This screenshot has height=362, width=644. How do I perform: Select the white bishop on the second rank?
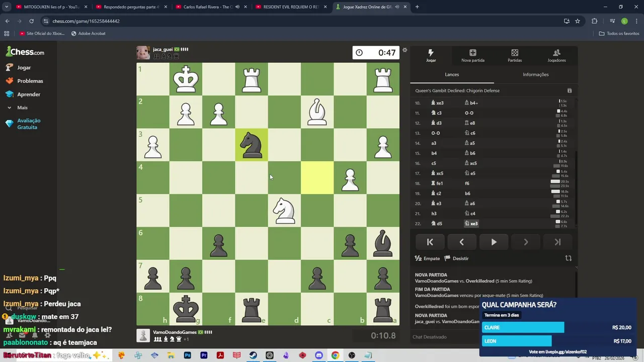(x=317, y=112)
